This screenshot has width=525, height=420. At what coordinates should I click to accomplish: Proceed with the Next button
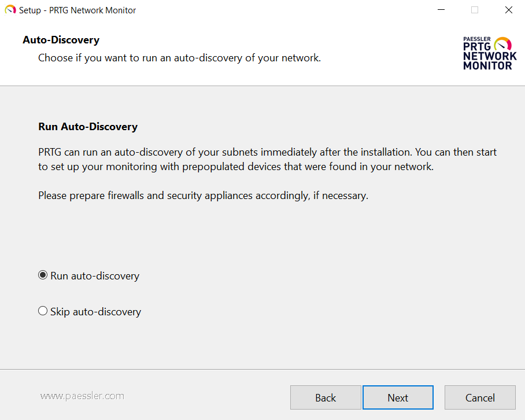[398, 397]
